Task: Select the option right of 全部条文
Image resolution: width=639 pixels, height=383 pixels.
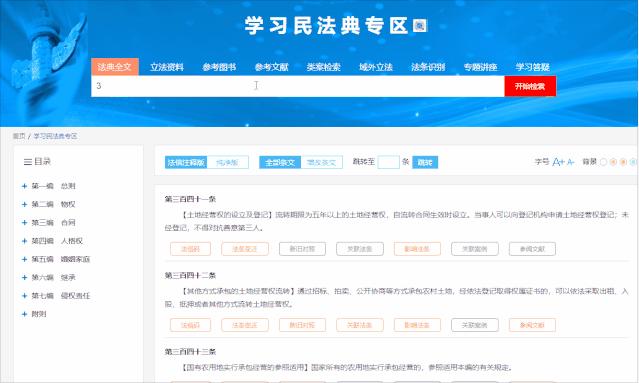Action: (x=321, y=162)
